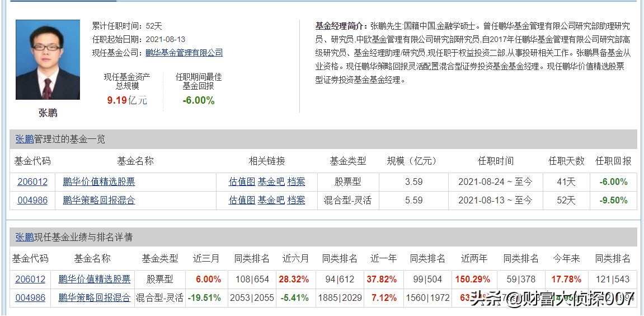
Task: Open 鹏华价值精选股票 in managed funds table
Action: coord(99,182)
